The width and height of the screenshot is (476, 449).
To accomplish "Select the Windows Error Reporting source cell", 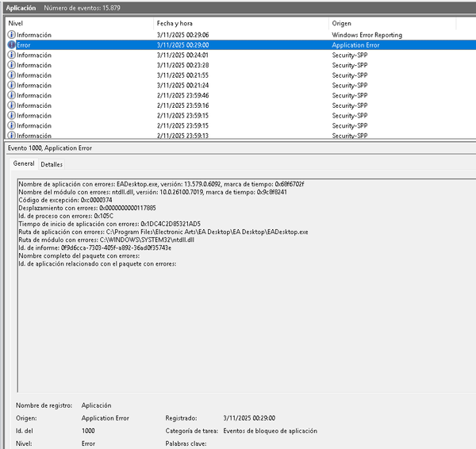I will (x=367, y=35).
